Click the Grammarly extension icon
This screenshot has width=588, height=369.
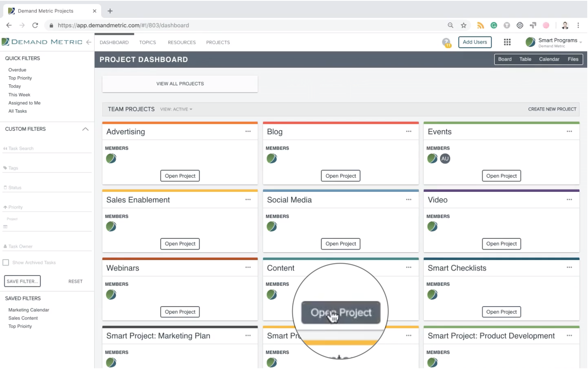tap(494, 25)
